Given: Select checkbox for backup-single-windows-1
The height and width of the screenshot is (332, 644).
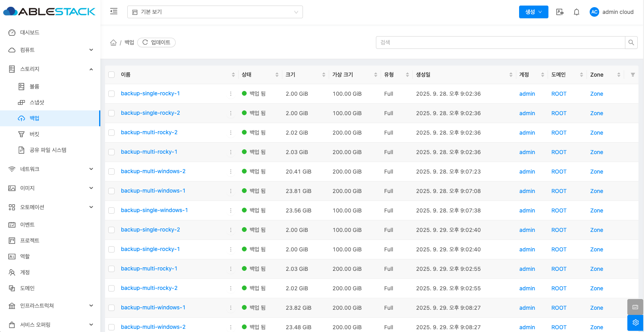Looking at the screenshot, I should pyautogui.click(x=111, y=210).
